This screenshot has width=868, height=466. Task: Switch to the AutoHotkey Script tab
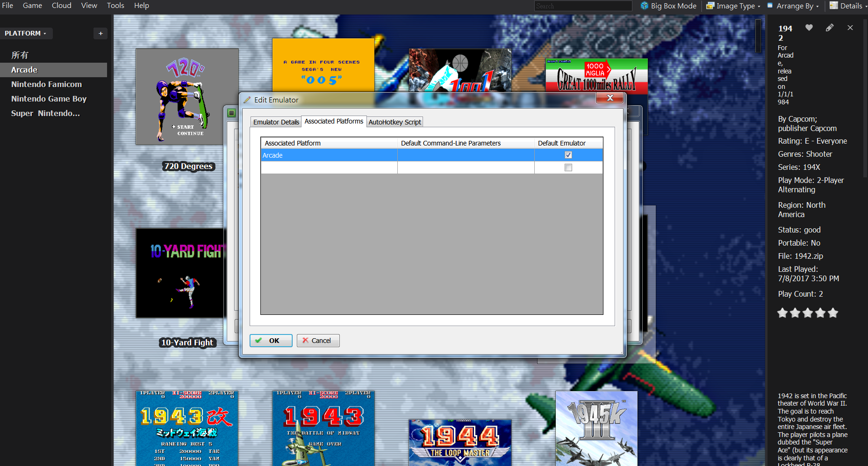395,122
